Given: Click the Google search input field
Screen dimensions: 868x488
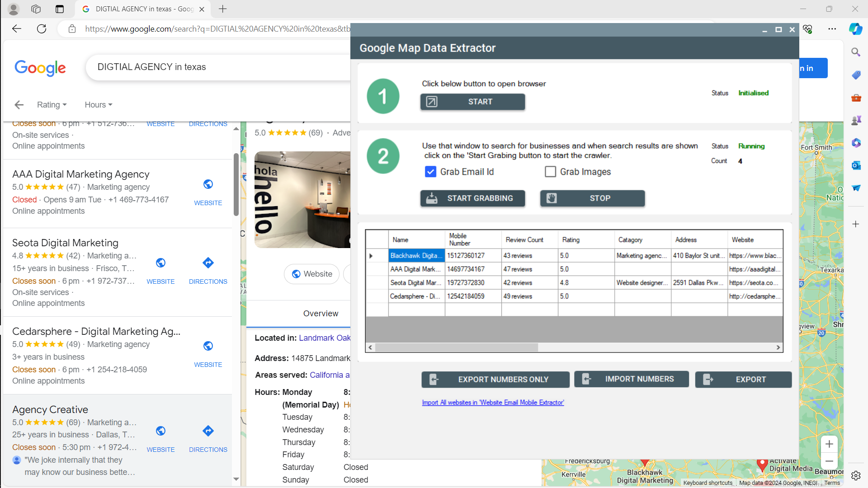Looking at the screenshot, I should tap(218, 67).
